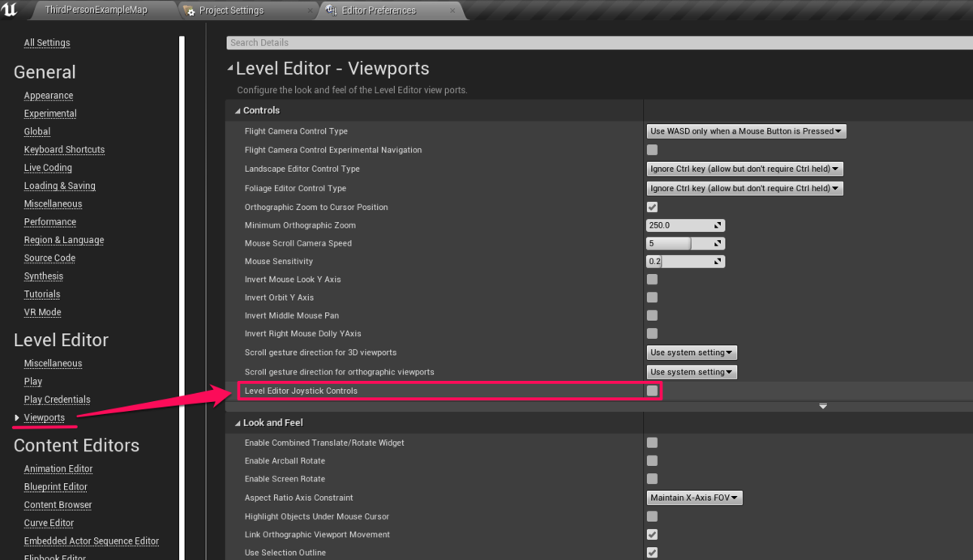This screenshot has width=973, height=560.
Task: Open Performance settings
Action: tap(50, 222)
